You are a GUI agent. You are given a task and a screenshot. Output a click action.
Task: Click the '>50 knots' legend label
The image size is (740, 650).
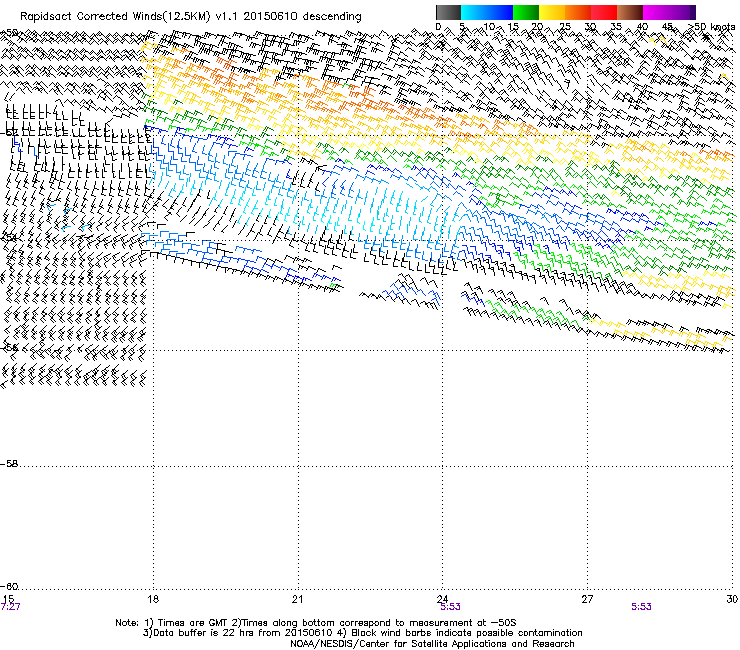tap(712, 27)
